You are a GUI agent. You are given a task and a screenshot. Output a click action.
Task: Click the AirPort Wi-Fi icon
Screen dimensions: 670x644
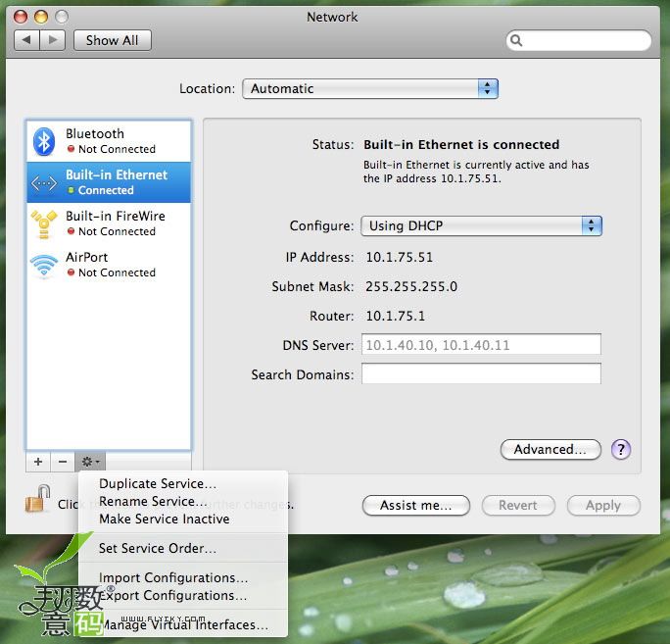pos(44,265)
